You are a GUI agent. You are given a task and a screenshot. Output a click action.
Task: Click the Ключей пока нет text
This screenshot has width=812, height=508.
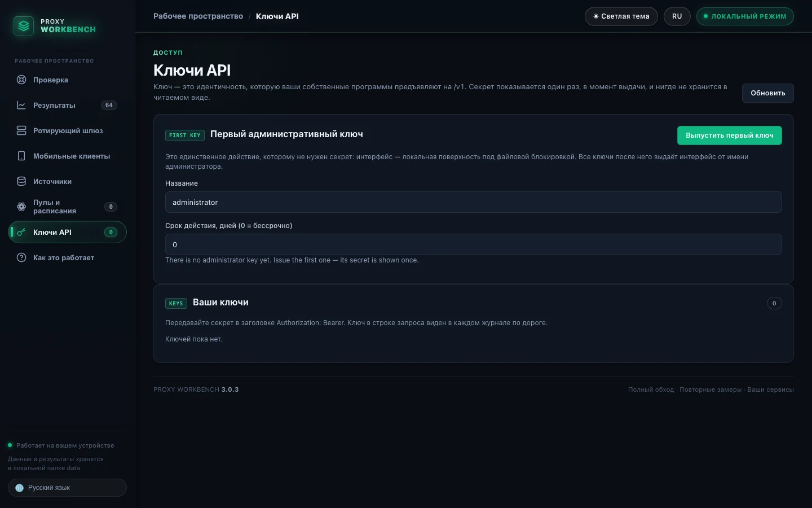[x=194, y=339]
